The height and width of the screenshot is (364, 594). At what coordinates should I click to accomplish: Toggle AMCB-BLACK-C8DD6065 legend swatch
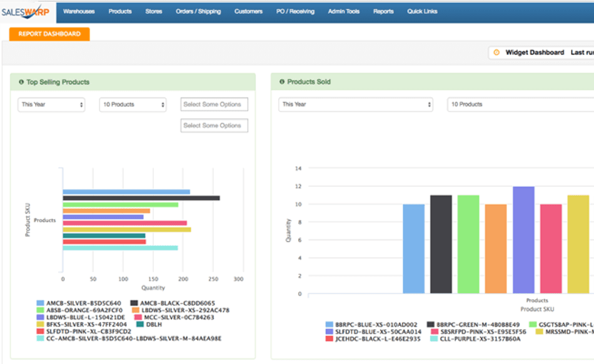tap(134, 303)
